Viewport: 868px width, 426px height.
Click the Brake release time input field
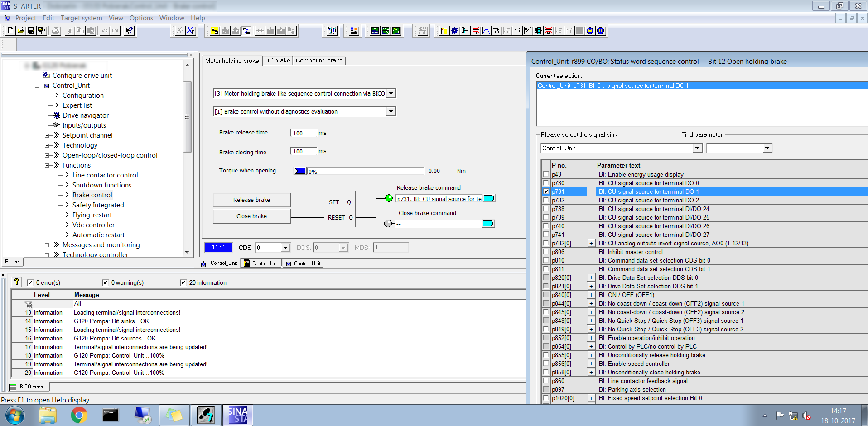(x=303, y=133)
